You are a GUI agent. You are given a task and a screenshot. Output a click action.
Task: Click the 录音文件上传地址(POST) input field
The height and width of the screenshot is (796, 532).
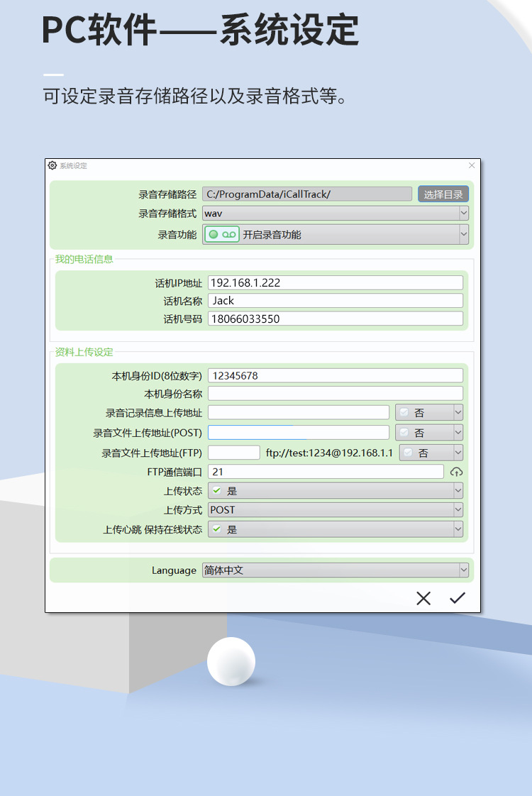point(299,433)
